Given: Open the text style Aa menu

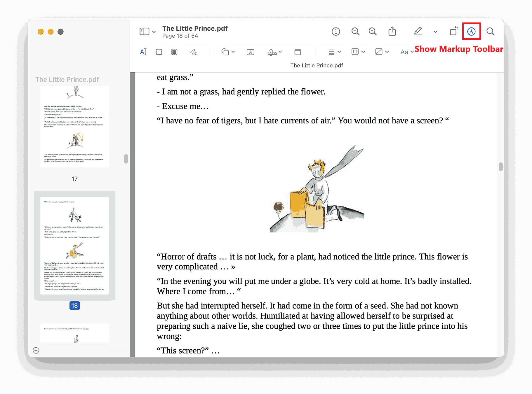Looking at the screenshot, I should (406, 52).
